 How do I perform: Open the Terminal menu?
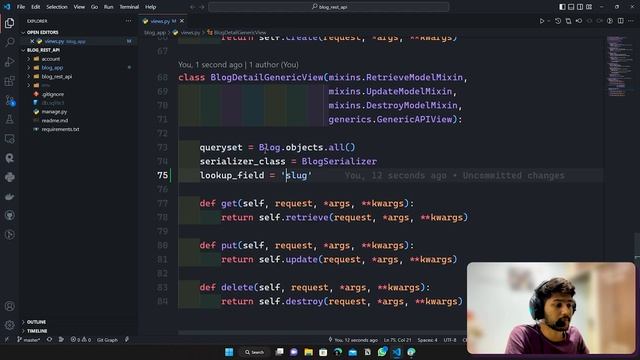click(129, 7)
